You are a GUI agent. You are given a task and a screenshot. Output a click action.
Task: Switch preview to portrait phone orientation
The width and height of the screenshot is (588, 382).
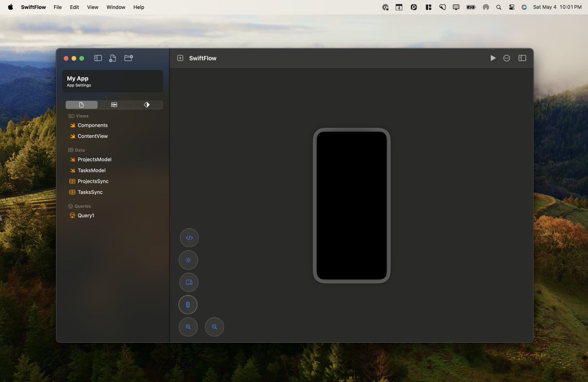tap(188, 305)
